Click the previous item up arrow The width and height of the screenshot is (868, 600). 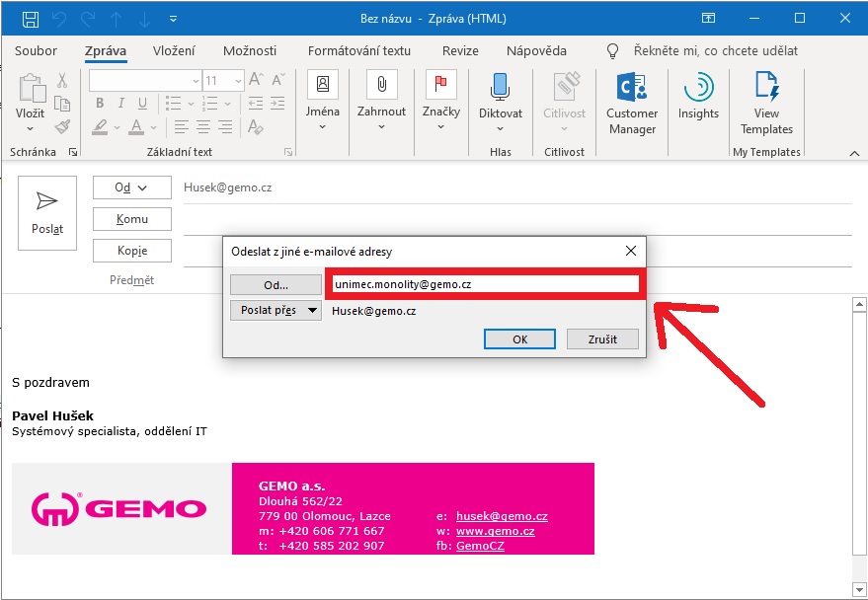[x=116, y=20]
